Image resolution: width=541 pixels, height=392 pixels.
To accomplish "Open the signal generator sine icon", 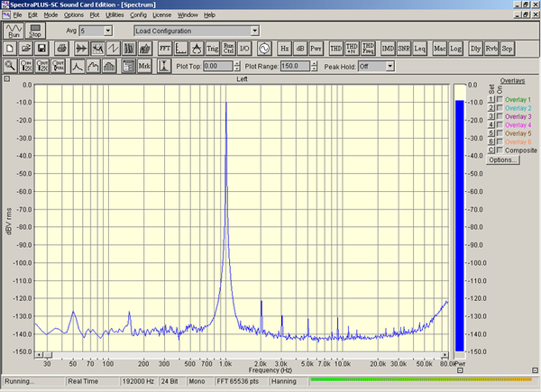I will click(264, 49).
